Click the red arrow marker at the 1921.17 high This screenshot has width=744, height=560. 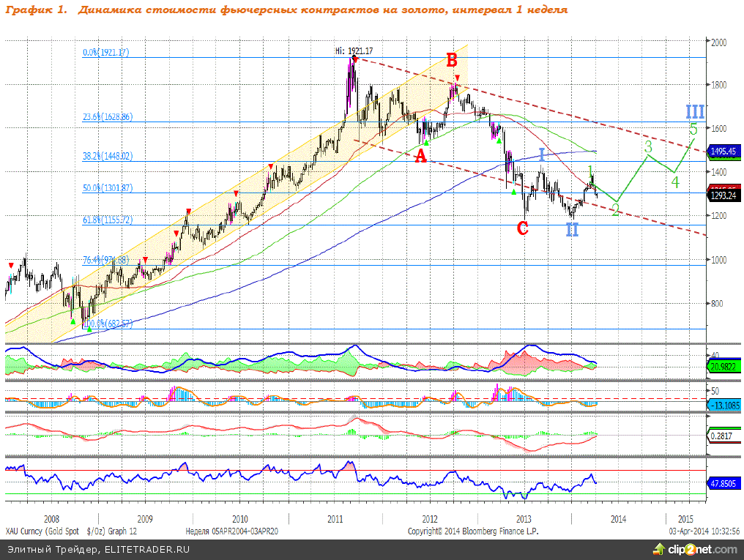pyautogui.click(x=354, y=58)
